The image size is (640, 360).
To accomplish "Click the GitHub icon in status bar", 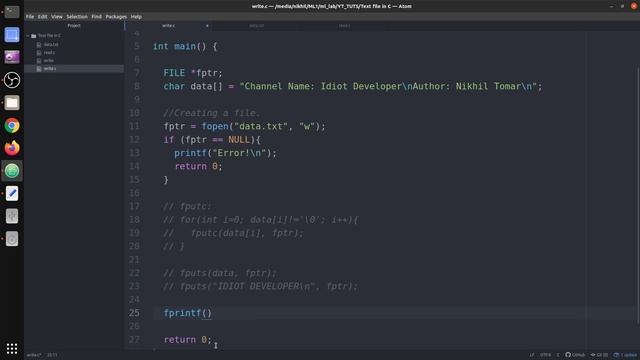I will [568, 355].
